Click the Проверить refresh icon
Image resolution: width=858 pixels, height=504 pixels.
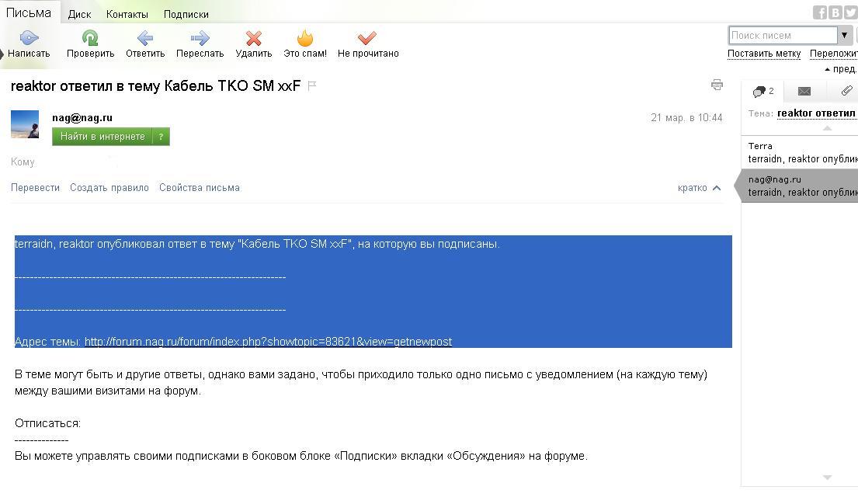(90, 38)
